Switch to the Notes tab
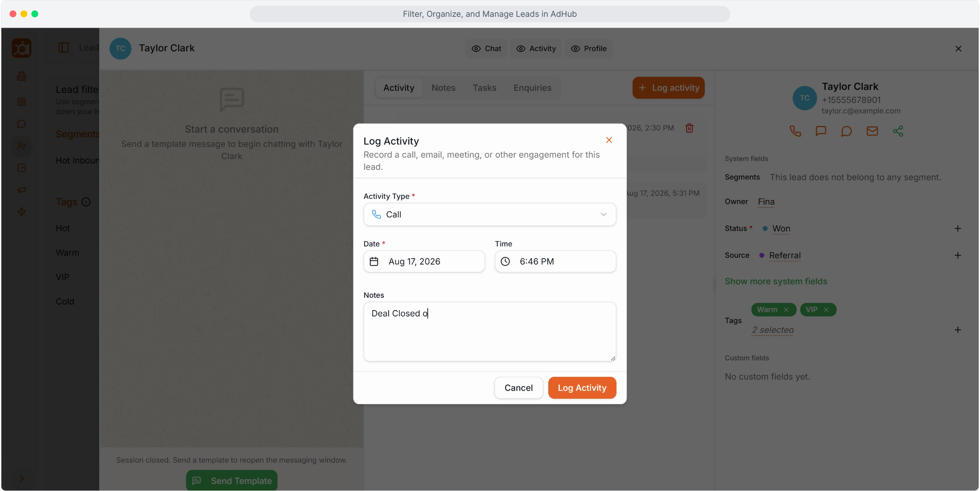This screenshot has width=980, height=491. click(443, 88)
